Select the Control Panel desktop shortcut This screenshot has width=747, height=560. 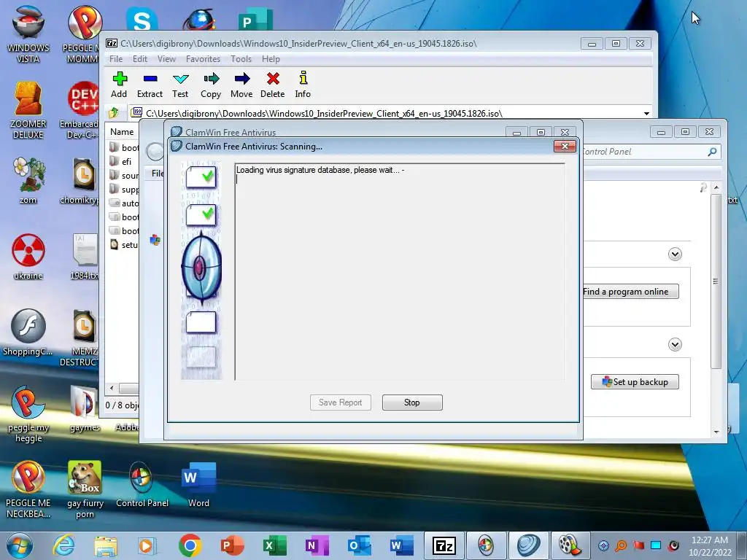pyautogui.click(x=142, y=484)
